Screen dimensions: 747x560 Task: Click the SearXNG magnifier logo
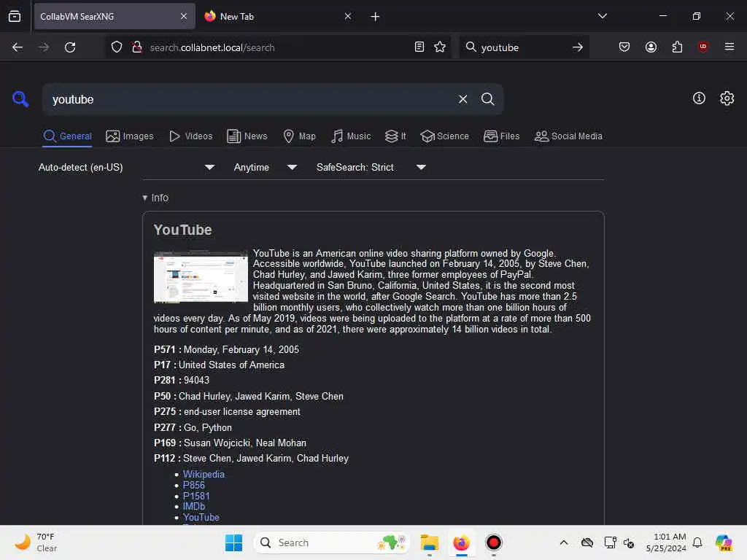point(20,99)
